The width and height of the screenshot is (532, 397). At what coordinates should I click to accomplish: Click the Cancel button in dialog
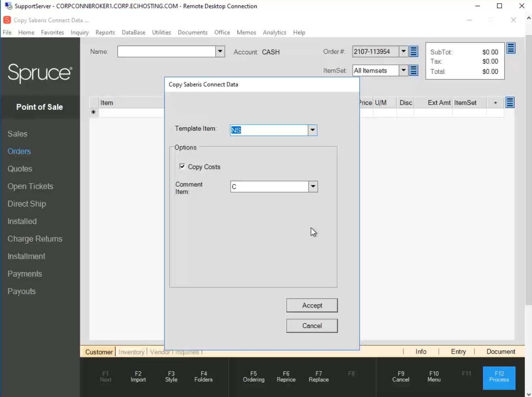point(312,326)
